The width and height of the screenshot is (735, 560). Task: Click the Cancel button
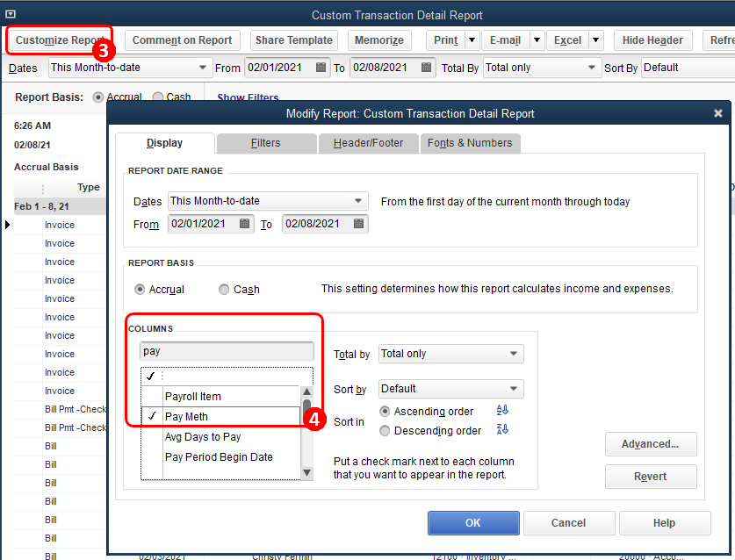point(569,522)
